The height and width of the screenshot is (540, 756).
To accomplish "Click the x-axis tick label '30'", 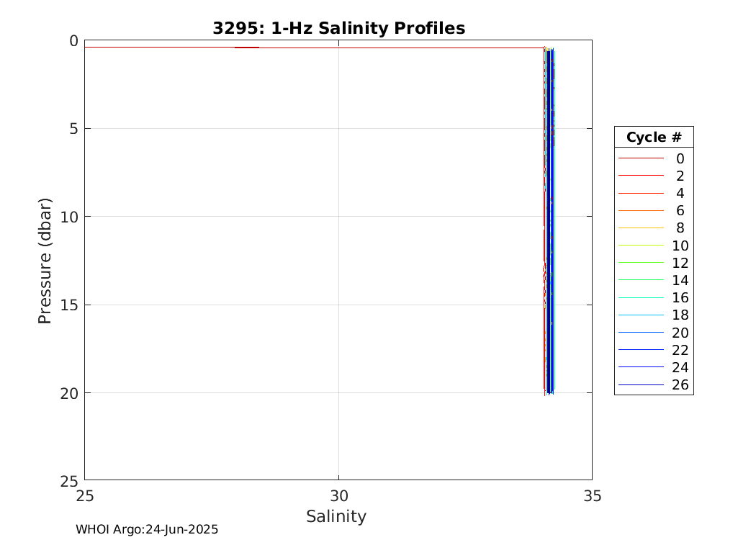I will pos(339,495).
